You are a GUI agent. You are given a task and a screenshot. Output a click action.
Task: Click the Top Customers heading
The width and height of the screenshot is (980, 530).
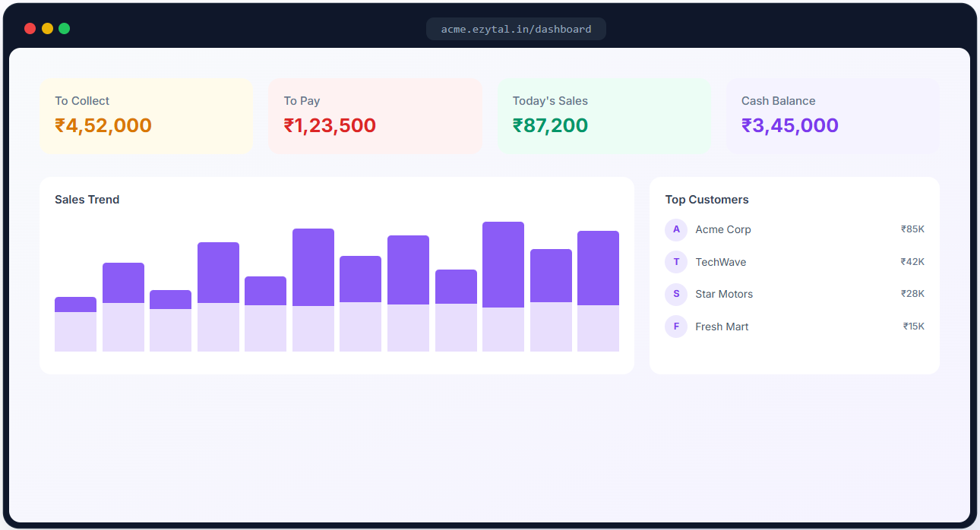click(x=707, y=200)
